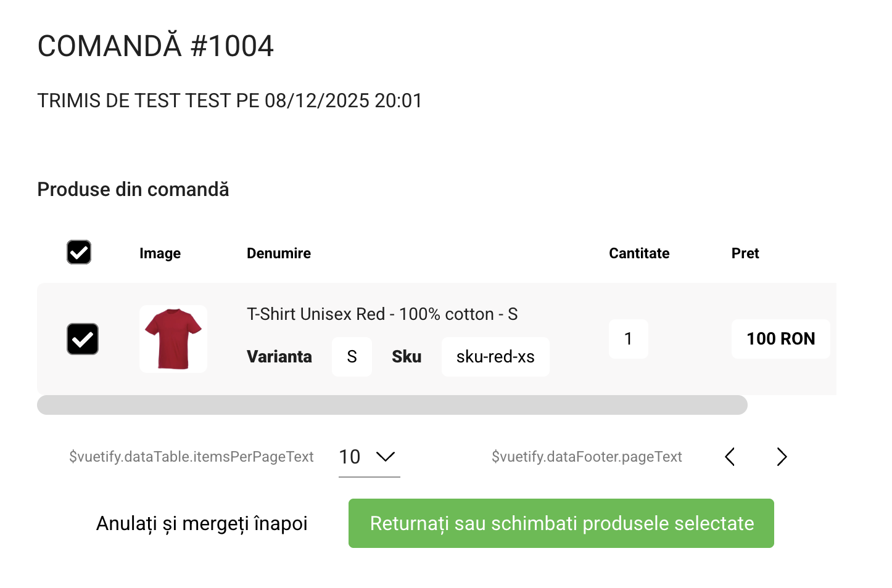Click the Pret column header
The width and height of the screenshot is (892, 588).
pos(745,253)
